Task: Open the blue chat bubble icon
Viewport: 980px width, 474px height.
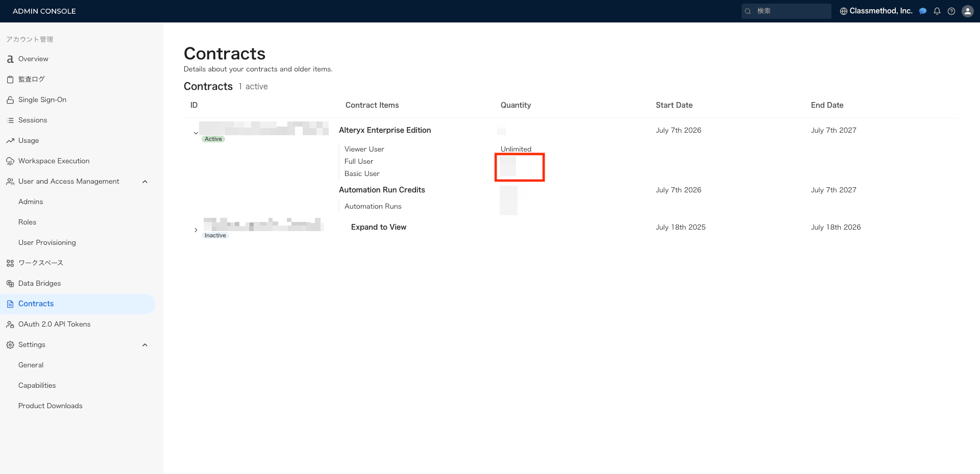Action: [x=923, y=11]
